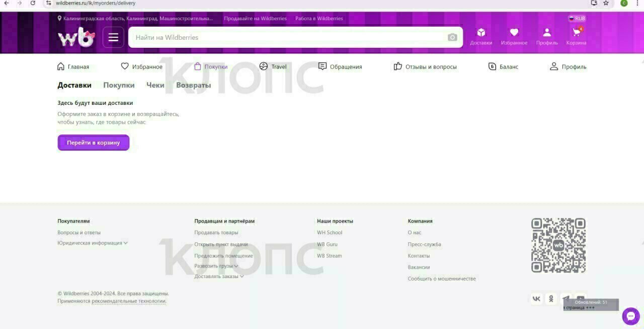The image size is (644, 329).
Task: Click the message icon beside Обращения
Action: coord(323,67)
